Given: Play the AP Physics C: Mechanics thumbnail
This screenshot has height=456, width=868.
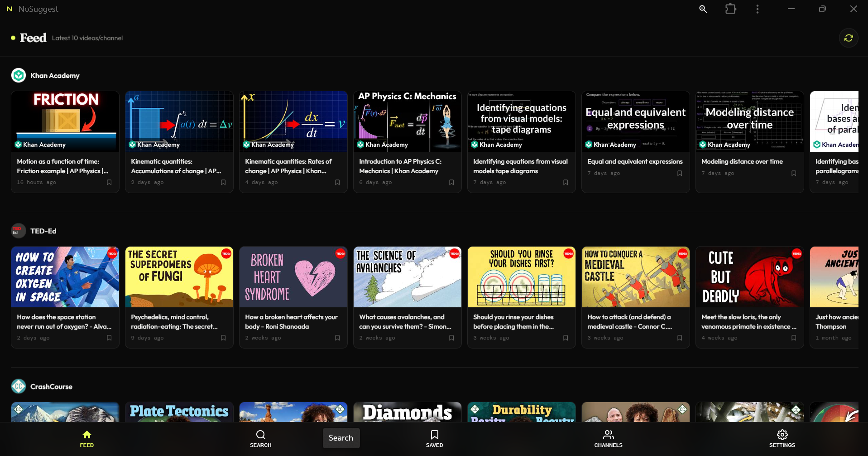Looking at the screenshot, I should 408,121.
